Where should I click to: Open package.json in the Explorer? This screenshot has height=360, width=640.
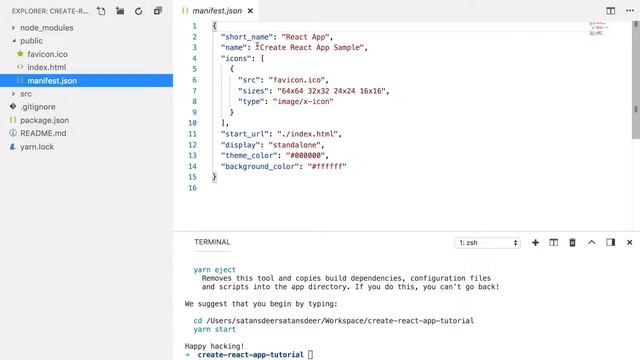(x=44, y=120)
